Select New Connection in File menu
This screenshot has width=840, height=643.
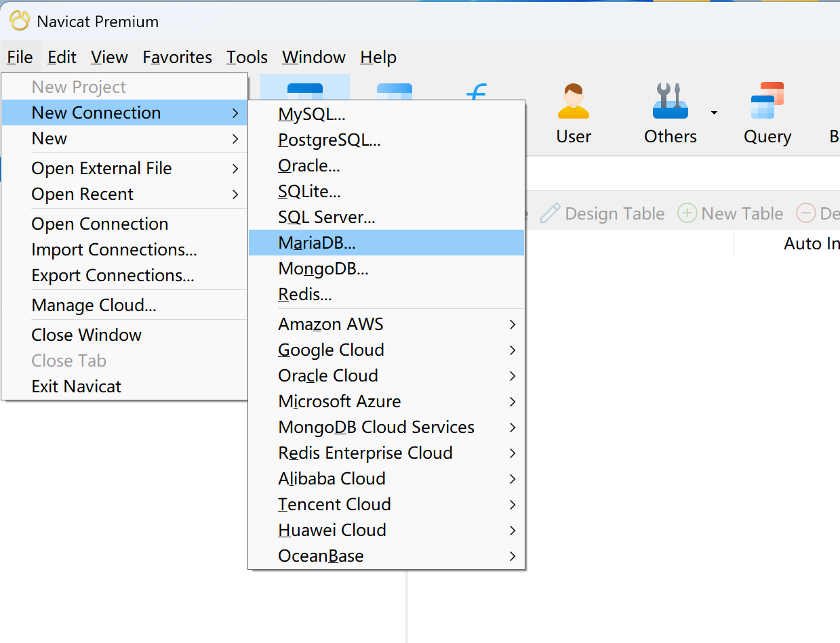(125, 112)
